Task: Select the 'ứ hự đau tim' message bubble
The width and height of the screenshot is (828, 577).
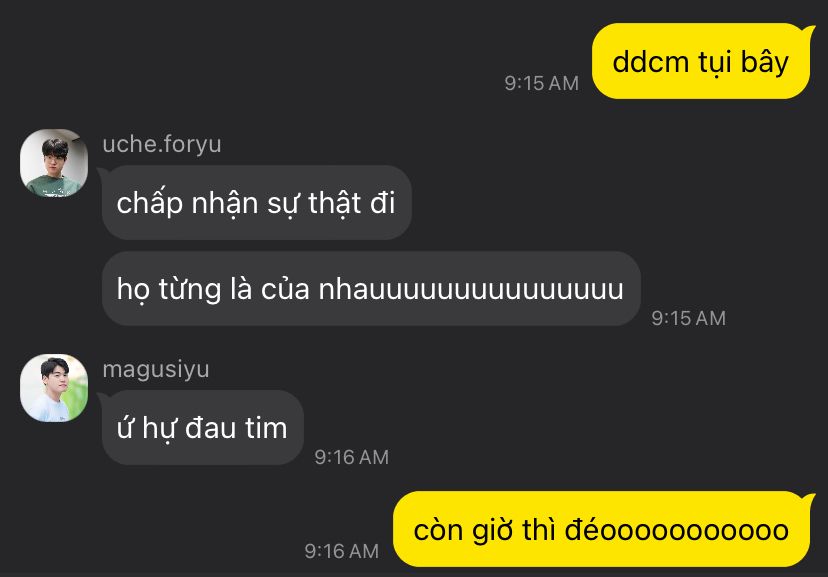Action: click(202, 428)
